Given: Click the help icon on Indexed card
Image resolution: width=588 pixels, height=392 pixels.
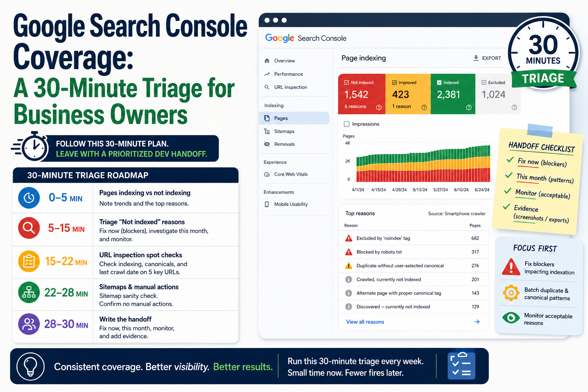Looking at the screenshot, I should click(x=469, y=107).
